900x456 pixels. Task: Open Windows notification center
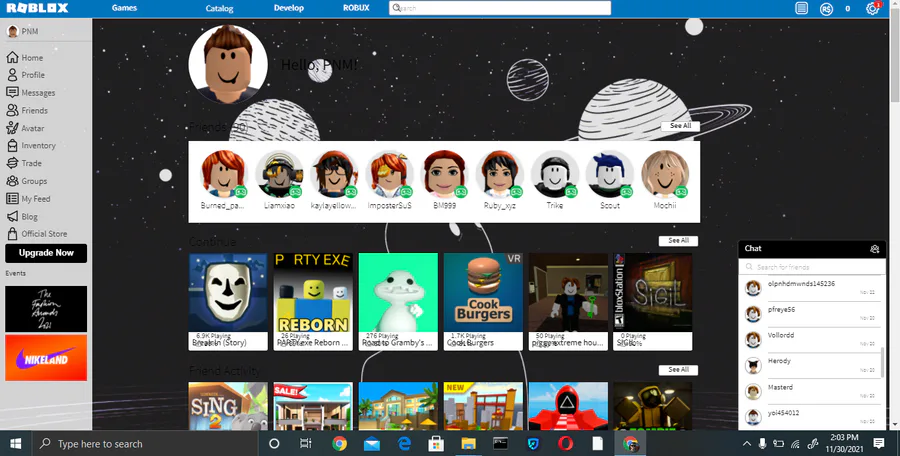click(878, 443)
